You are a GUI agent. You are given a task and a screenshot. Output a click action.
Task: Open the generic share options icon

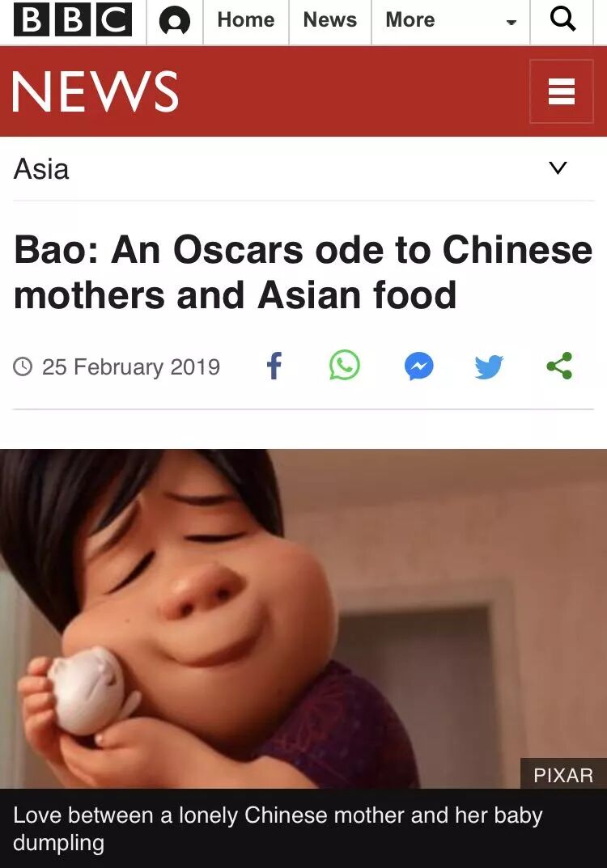point(559,366)
